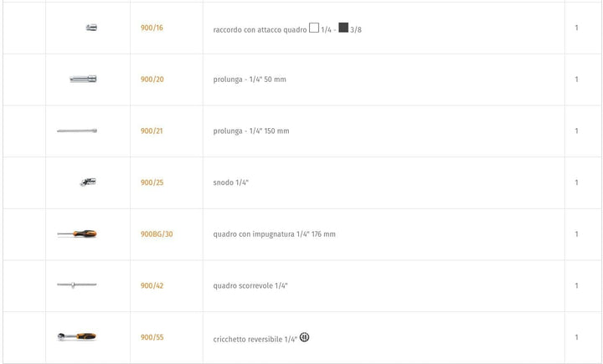Select the 'quadro scorrevole 1/4"' description text
The width and height of the screenshot is (603, 364).
point(250,285)
